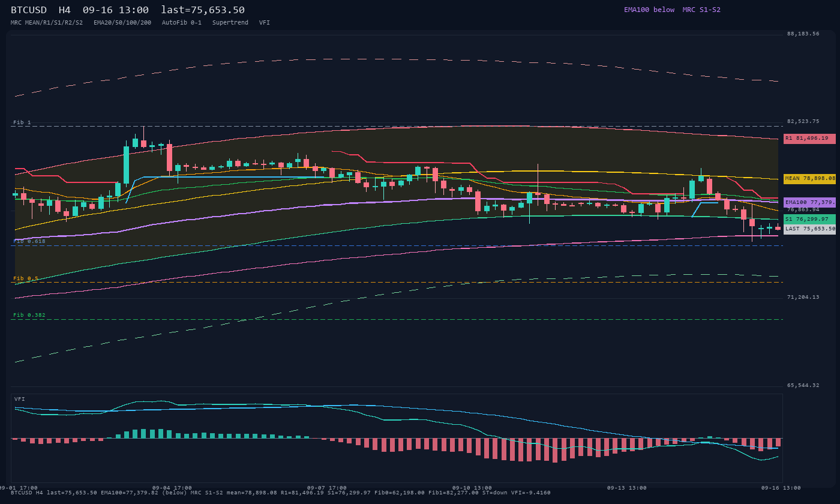Click the green 'Fib 0.382' level label

29,315
